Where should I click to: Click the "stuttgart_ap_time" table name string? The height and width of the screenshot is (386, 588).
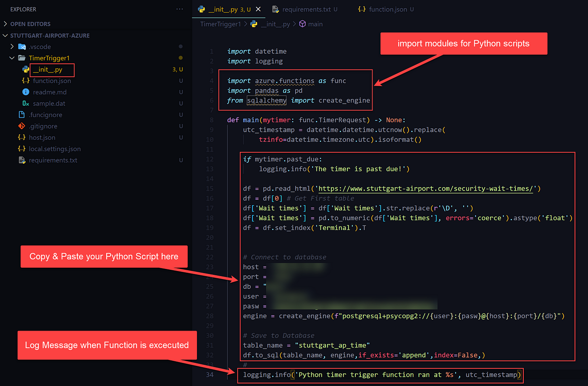332,345
